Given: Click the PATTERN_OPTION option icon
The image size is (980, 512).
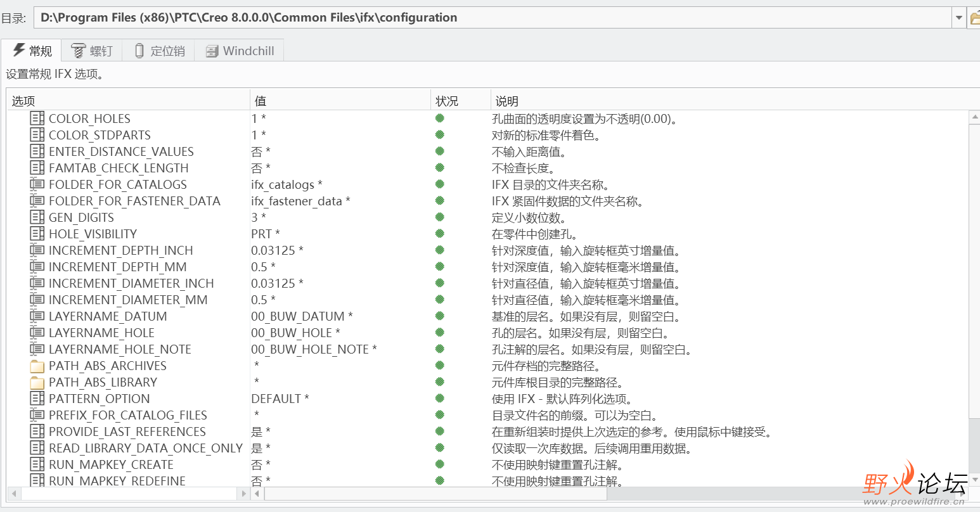Looking at the screenshot, I should pyautogui.click(x=37, y=399).
